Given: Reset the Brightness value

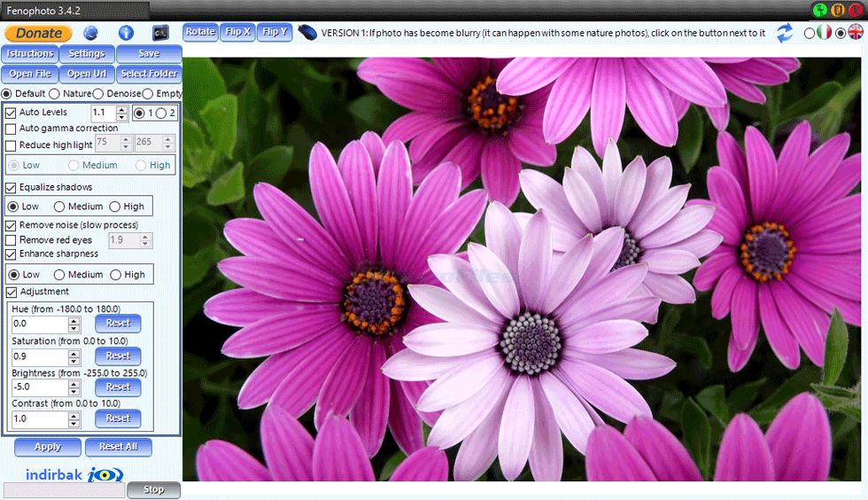Looking at the screenshot, I should coord(118,387).
